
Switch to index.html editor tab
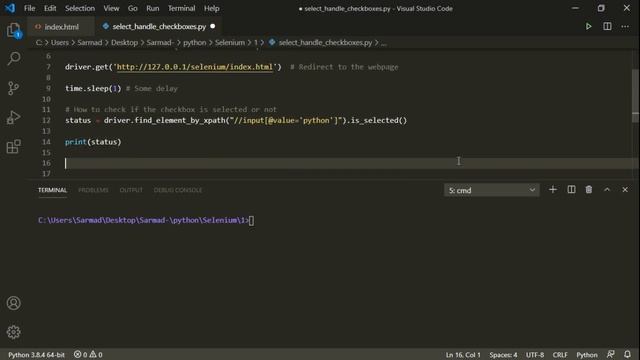(x=61, y=27)
